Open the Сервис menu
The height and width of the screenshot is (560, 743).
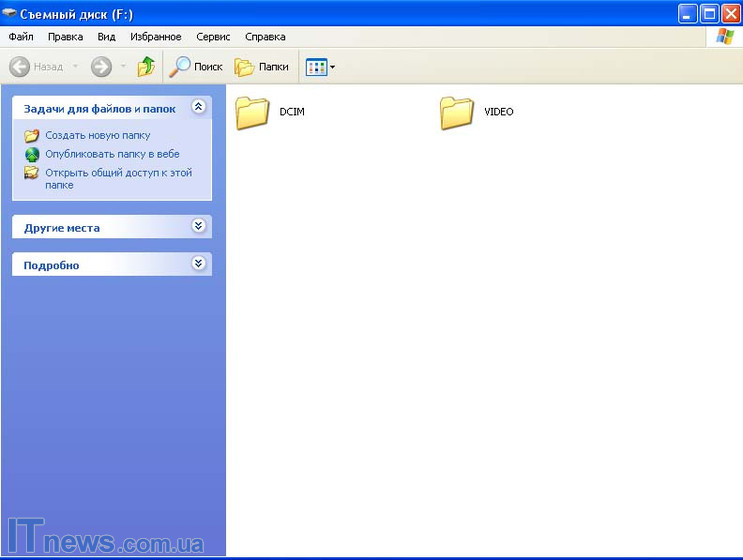(213, 37)
